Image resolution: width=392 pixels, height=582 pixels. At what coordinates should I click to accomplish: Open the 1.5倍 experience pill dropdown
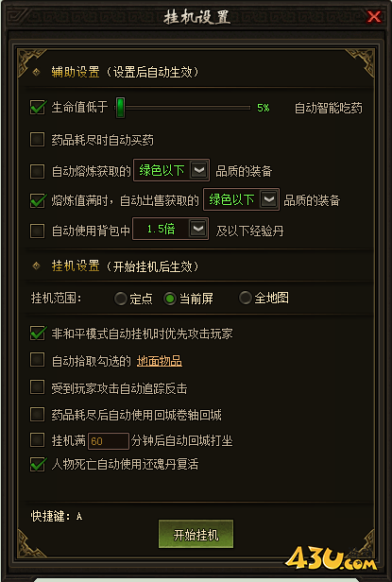click(197, 229)
